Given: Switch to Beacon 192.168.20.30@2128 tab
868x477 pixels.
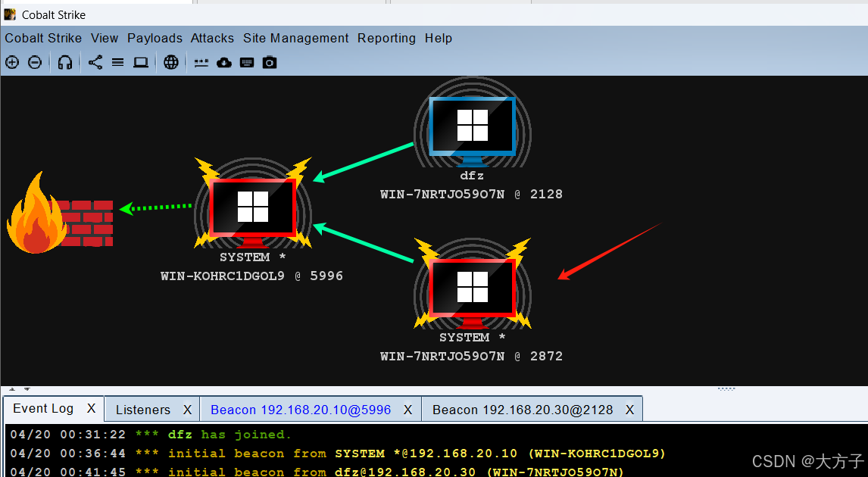Looking at the screenshot, I should click(523, 410).
